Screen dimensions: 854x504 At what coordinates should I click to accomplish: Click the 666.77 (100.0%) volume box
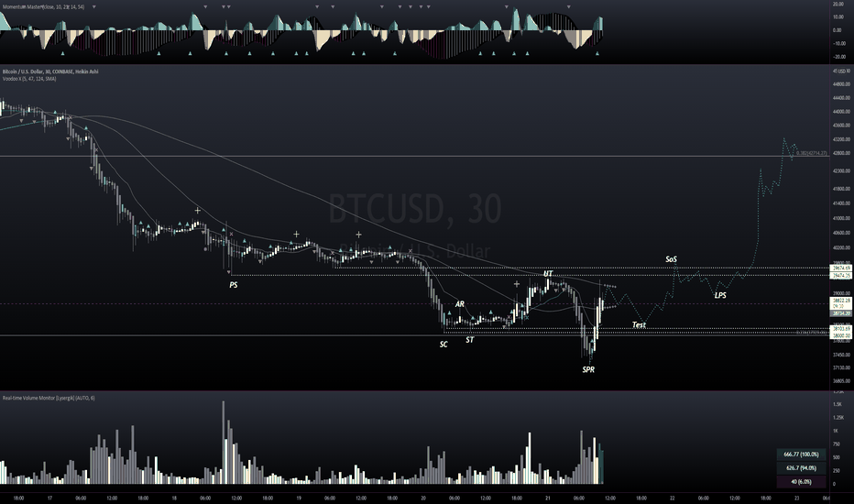point(801,455)
